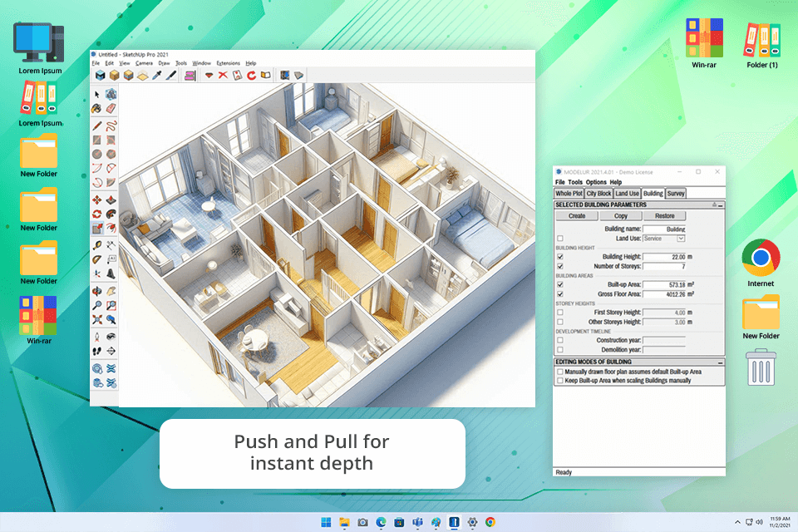The height and width of the screenshot is (532, 798).
Task: Enable the First Storey Height checkbox
Action: (x=560, y=313)
